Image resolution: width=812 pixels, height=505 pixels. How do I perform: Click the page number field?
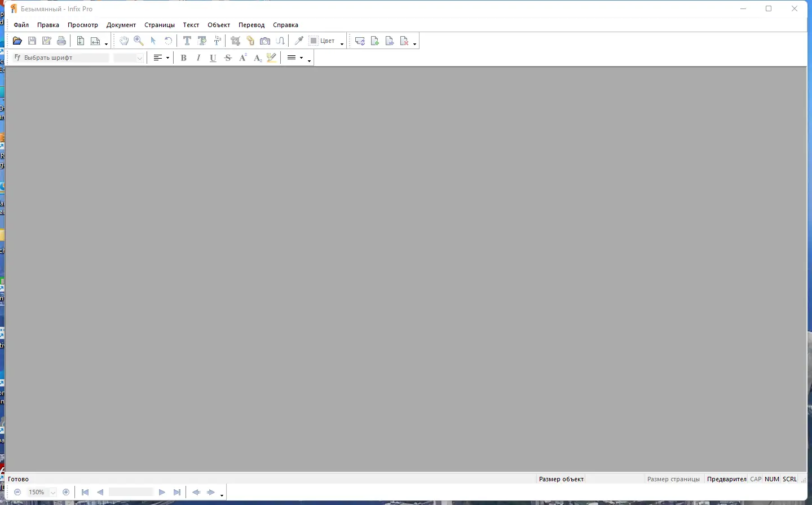[131, 493]
